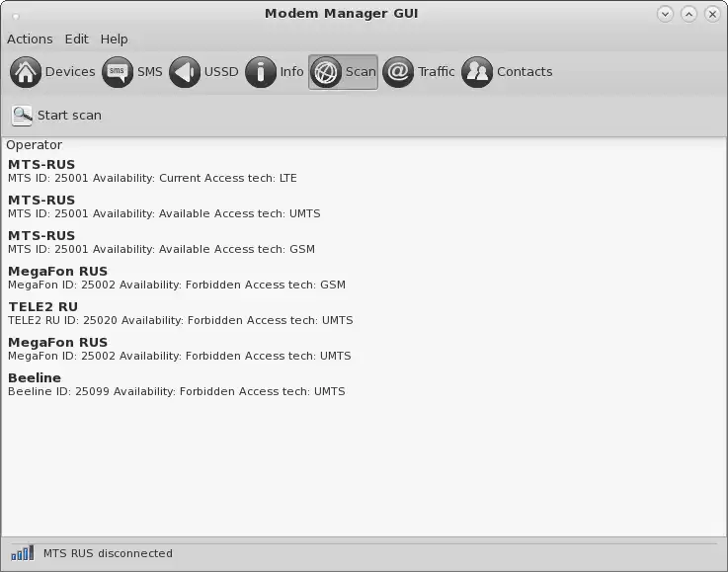Screen dimensions: 728x572
Task: Select TELE2 RU operator row
Action: (x=364, y=313)
